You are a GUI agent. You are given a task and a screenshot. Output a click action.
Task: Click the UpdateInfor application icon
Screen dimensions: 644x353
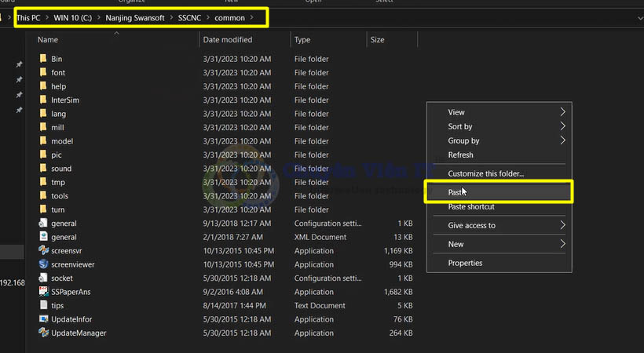point(43,319)
